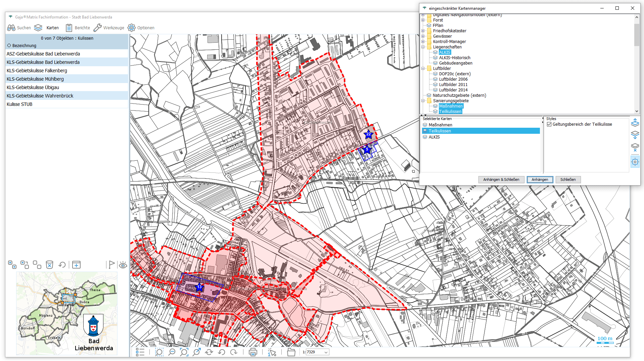The height and width of the screenshot is (361, 644).
Task: Expand the Friedhofskataster folder
Action: (x=423, y=31)
